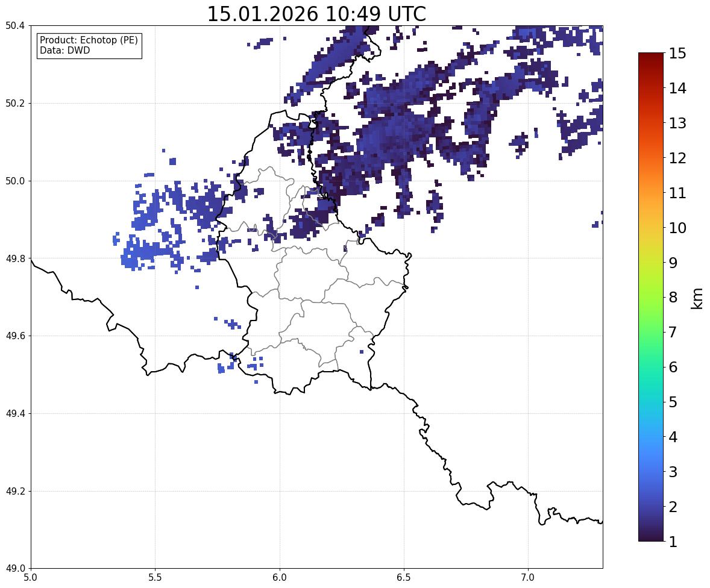The width and height of the screenshot is (710, 588).
Task: Click the title "15.01.2026 10:49 UTC"
Action: pyautogui.click(x=316, y=14)
